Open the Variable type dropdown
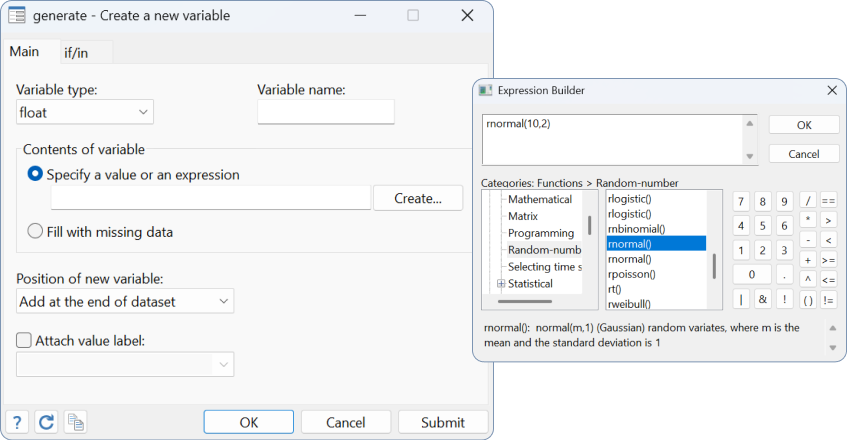This screenshot has height=440, width=848. point(84,112)
